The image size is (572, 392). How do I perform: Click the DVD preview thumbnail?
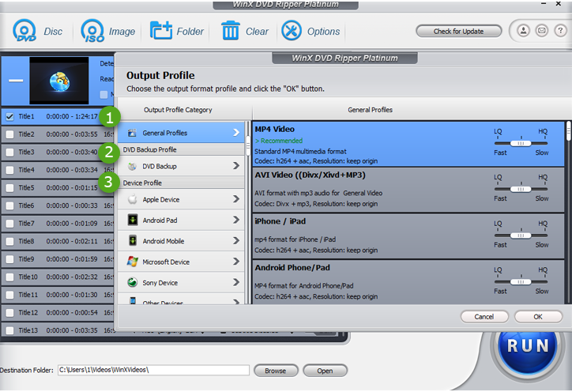pos(59,81)
